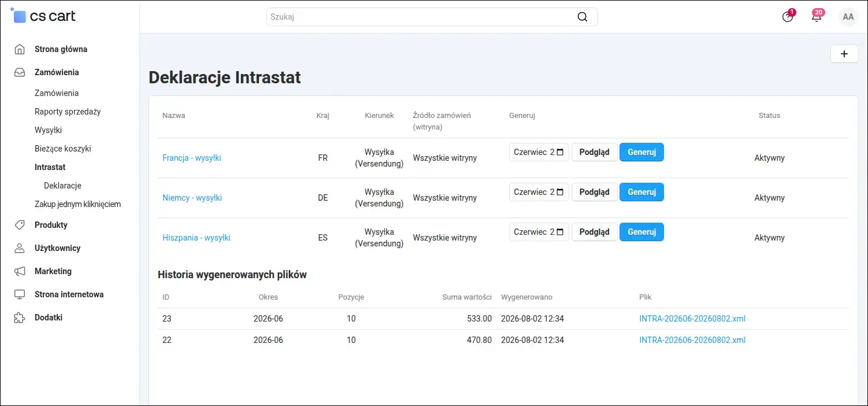Click the Historia wygenerowanych plików heading
This screenshot has width=868, height=406.
tap(232, 275)
